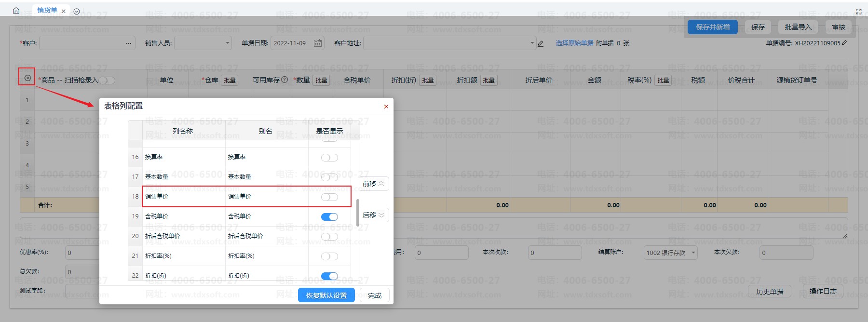The image size is (868, 322).
Task: Click the table column settings gear icon
Action: click(x=27, y=78)
